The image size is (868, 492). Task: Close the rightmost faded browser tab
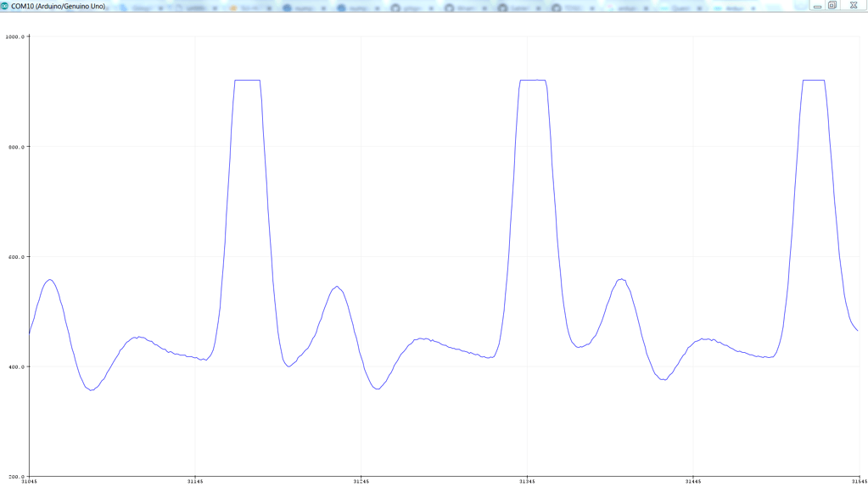[753, 6]
